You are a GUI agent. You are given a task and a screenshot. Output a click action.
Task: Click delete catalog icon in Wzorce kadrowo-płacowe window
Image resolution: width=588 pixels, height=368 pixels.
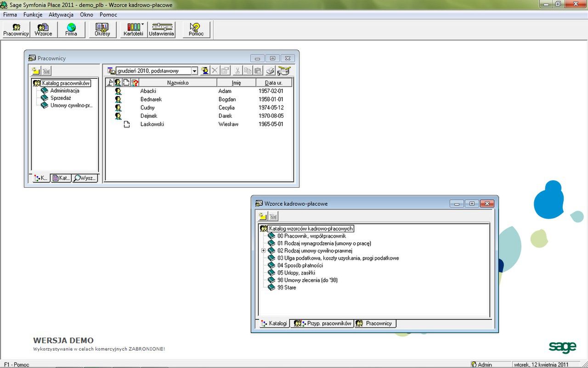[x=273, y=216]
